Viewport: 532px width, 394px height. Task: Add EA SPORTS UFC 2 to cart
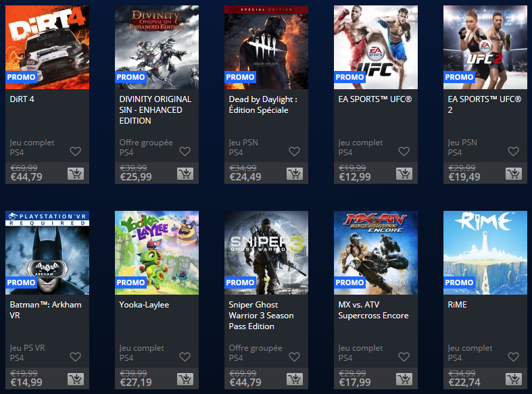[x=514, y=174]
